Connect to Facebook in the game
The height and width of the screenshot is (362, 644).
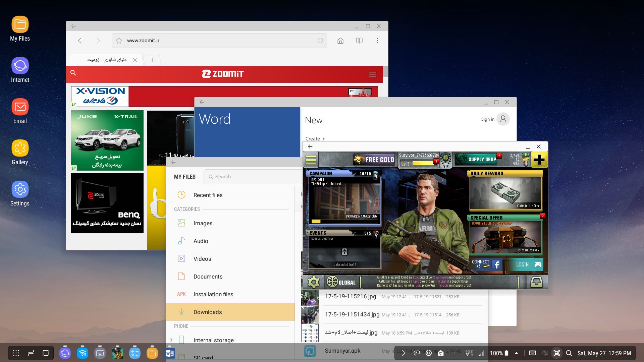tap(486, 264)
